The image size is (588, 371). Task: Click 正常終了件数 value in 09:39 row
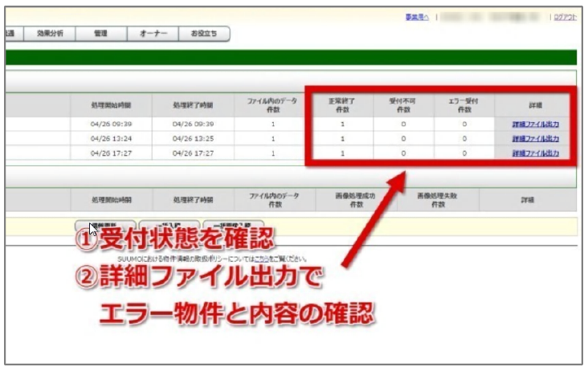(x=342, y=124)
